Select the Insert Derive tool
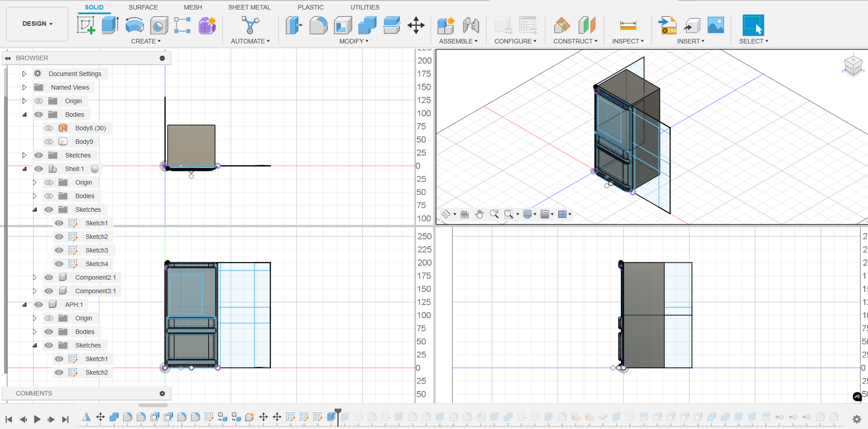Image resolution: width=868 pixels, height=429 pixels. click(692, 25)
